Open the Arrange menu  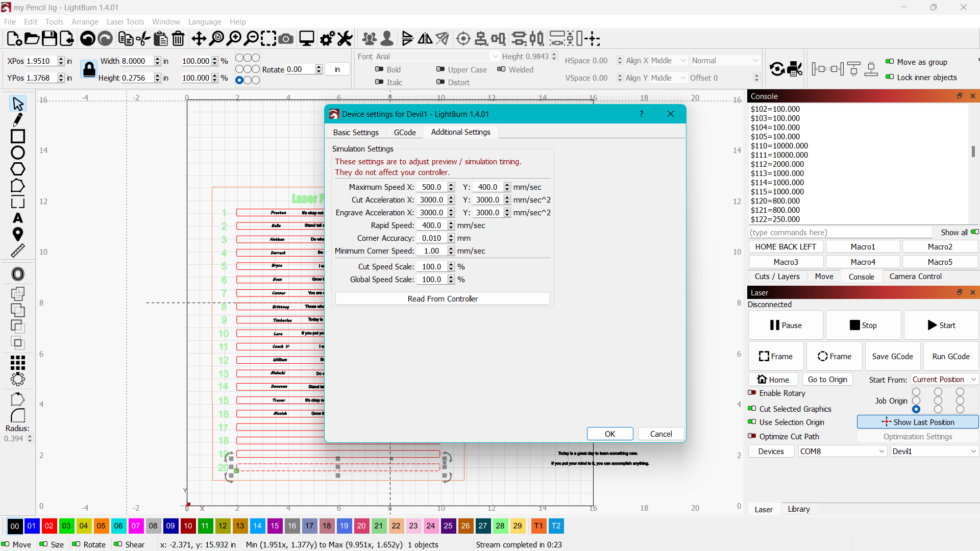(85, 21)
